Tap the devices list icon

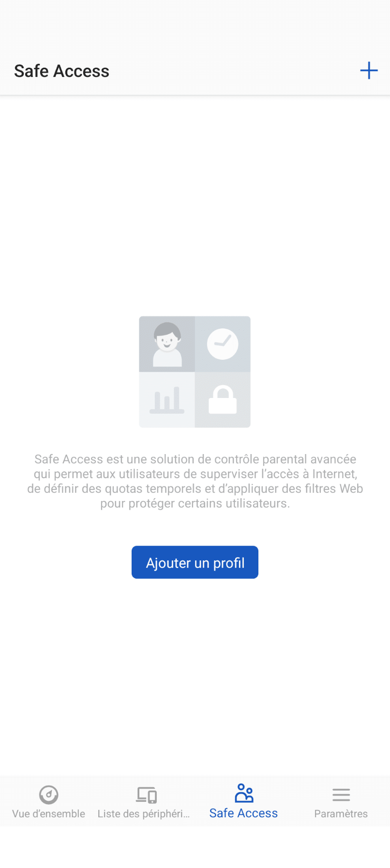[x=147, y=795]
